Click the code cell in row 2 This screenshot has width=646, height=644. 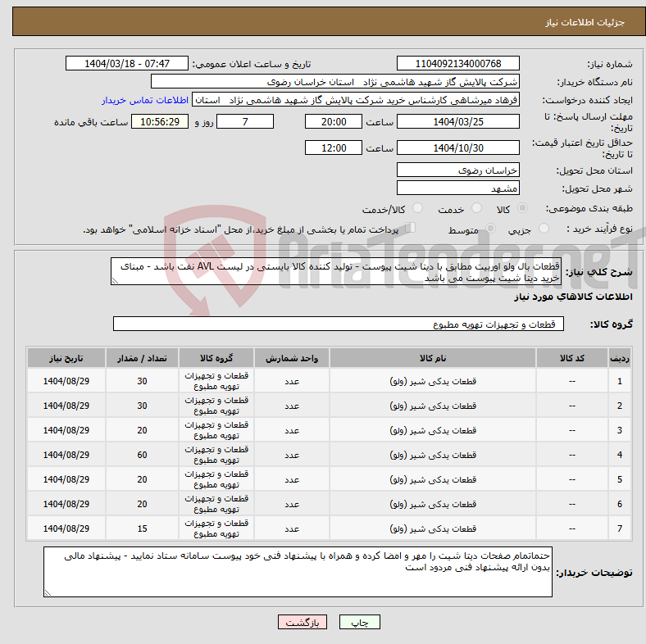point(572,406)
